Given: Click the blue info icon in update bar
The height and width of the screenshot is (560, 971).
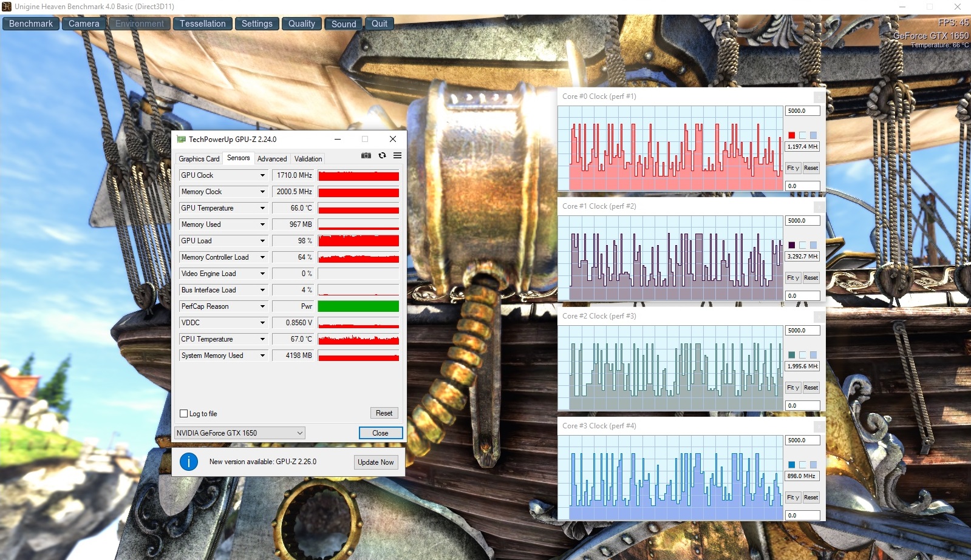Looking at the screenshot, I should (189, 462).
